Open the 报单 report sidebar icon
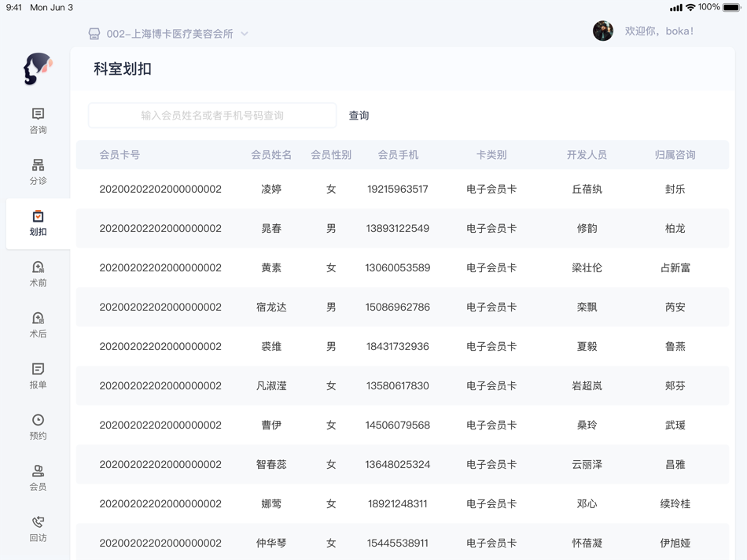Viewport: 747px width, 560px height. tap(38, 369)
